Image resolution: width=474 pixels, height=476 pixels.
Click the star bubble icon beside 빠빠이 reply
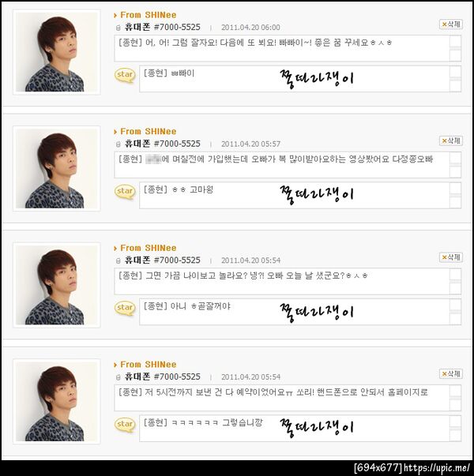click(125, 76)
